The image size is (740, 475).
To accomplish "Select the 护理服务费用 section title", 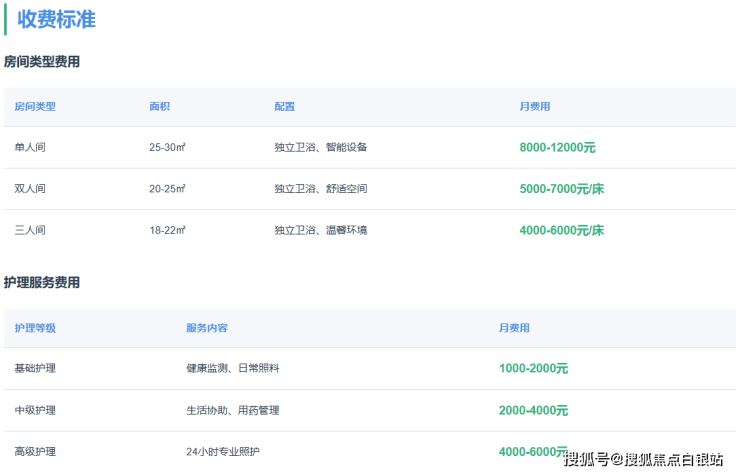I will click(x=42, y=283).
